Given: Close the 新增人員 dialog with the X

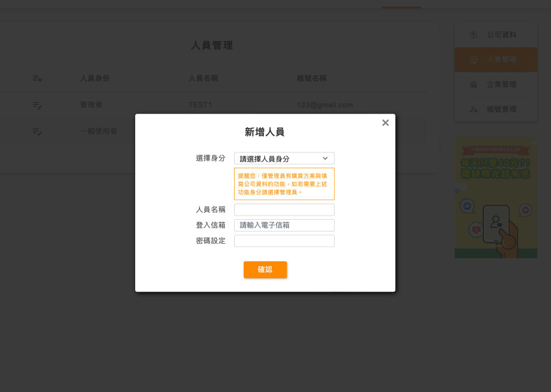Looking at the screenshot, I should (x=385, y=123).
